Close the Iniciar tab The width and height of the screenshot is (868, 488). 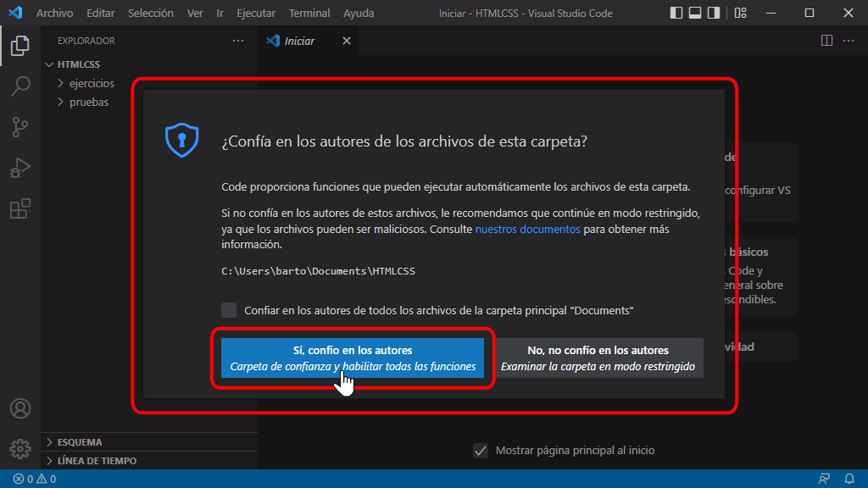point(347,41)
